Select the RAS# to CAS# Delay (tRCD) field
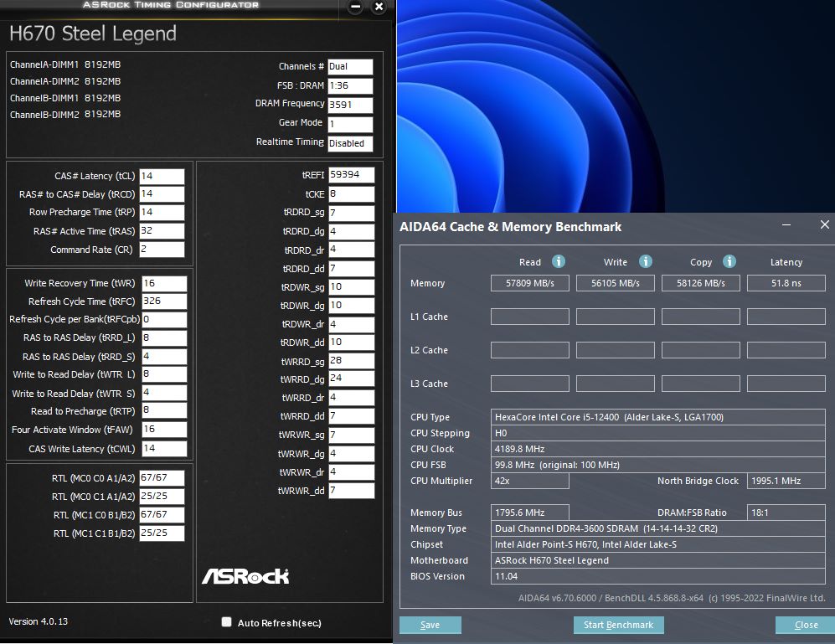Viewport: 835px width, 644px height. (x=162, y=194)
